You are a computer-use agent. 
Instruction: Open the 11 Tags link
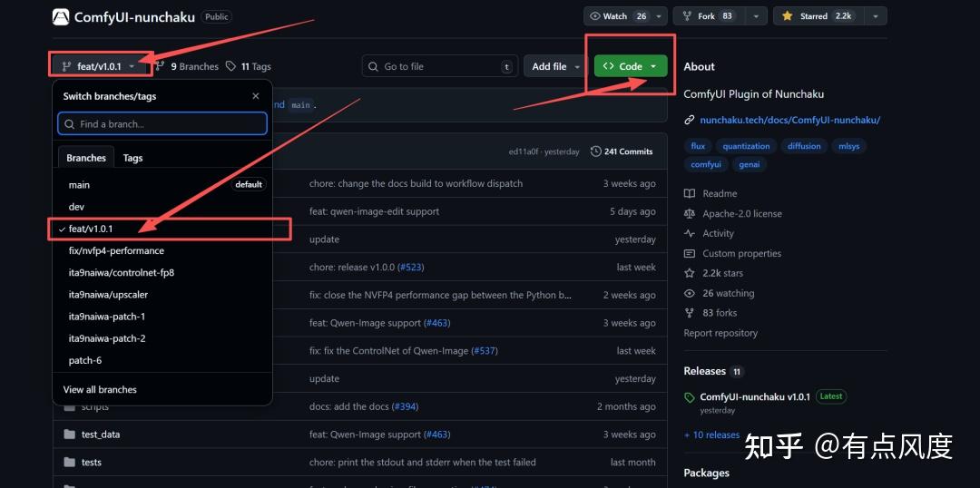coord(248,66)
